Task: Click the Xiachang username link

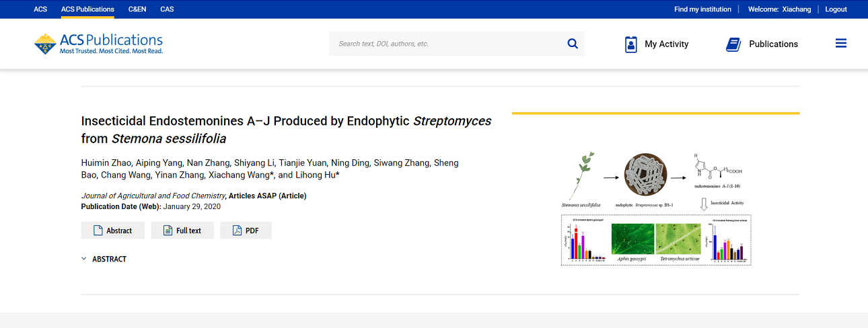Action: 796,9
